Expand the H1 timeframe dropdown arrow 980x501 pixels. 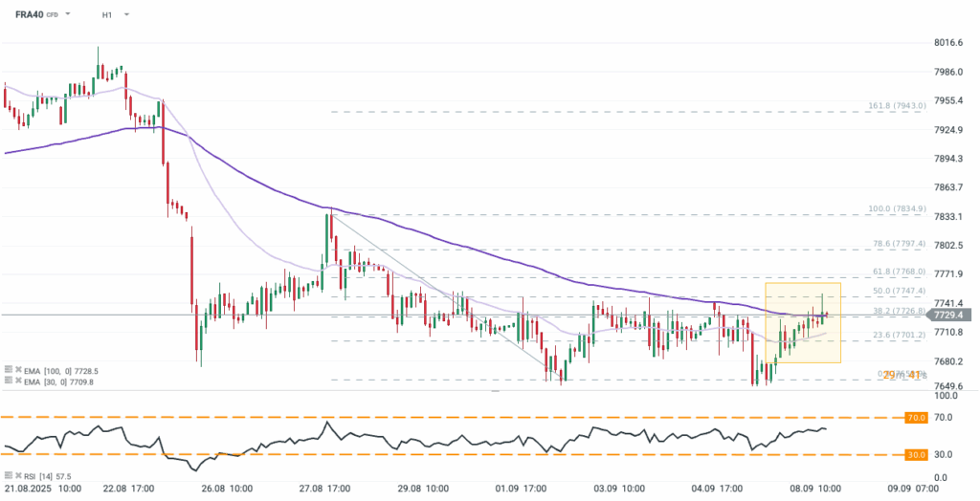[127, 15]
